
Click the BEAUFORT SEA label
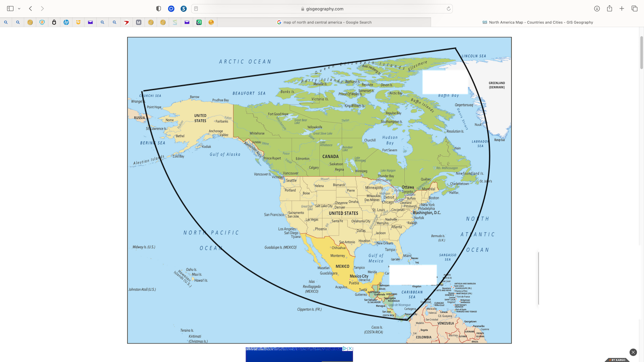tap(249, 93)
